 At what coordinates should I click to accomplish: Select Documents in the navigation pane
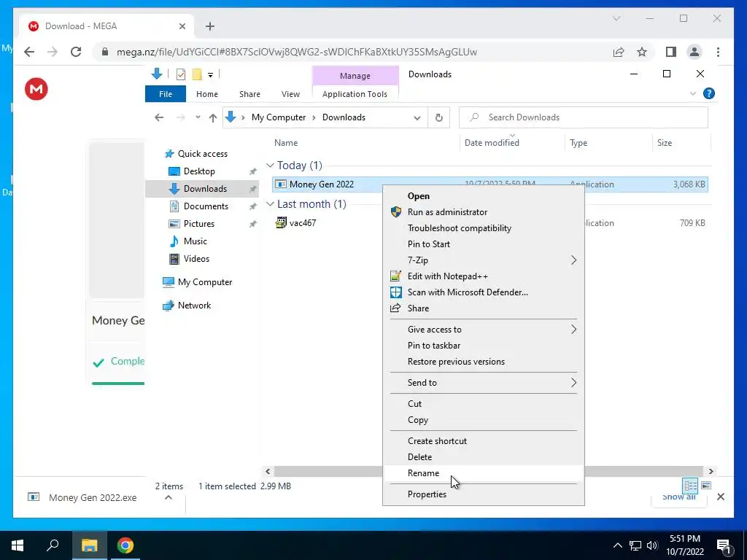click(x=206, y=206)
